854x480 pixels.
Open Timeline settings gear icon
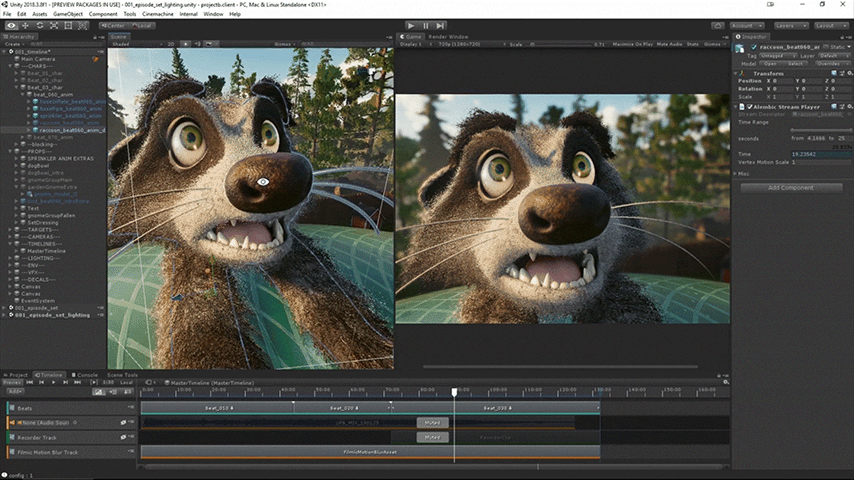pyautogui.click(x=725, y=382)
